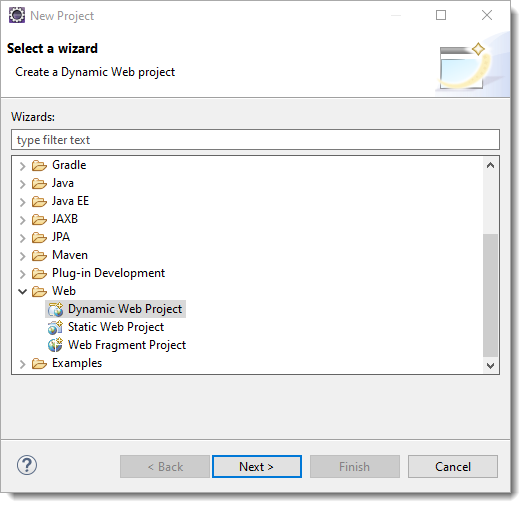Screen dimensions: 526x508
Task: Focus the type filter text field
Action: 255,140
